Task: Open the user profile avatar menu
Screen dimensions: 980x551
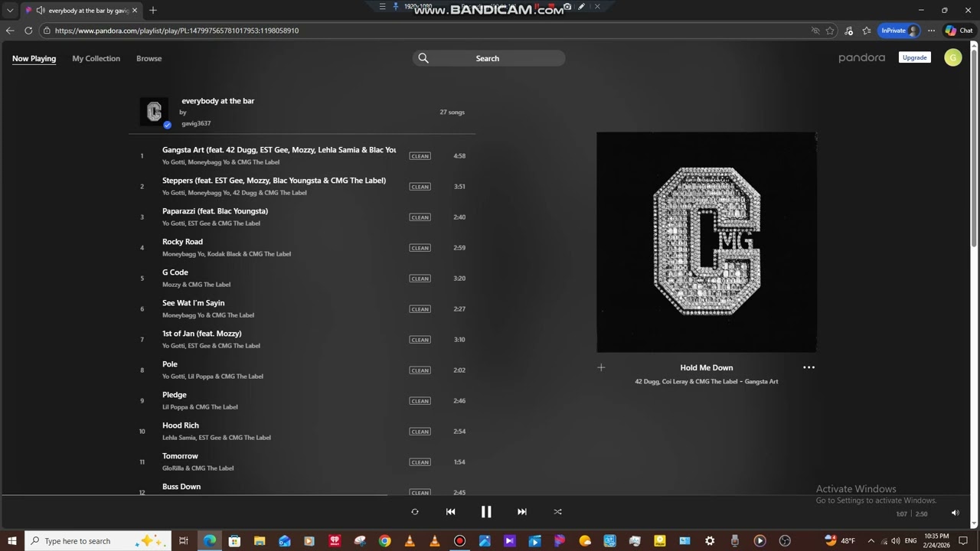Action: click(x=952, y=58)
